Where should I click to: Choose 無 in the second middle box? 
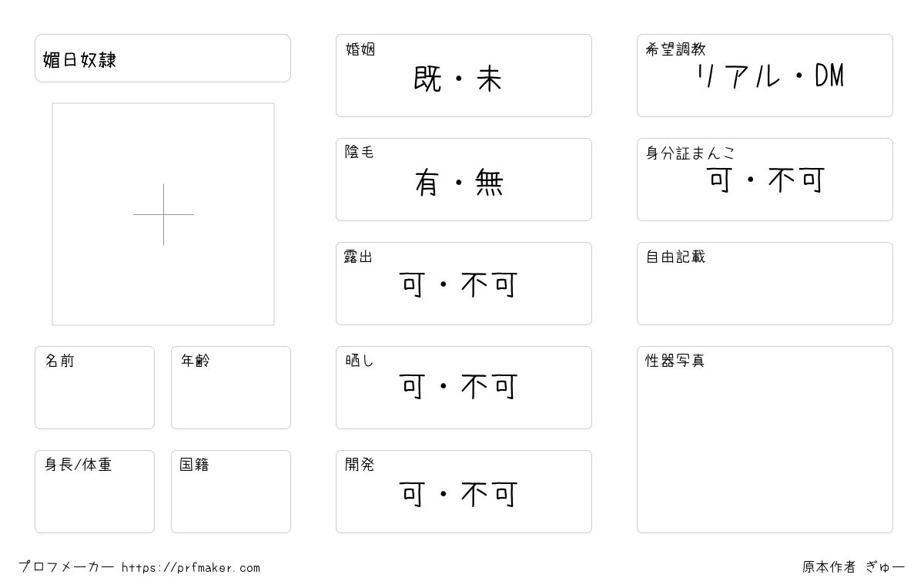pos(490,183)
